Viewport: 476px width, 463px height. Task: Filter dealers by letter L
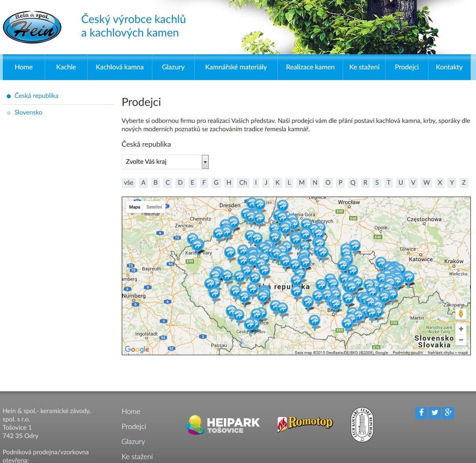tap(289, 183)
